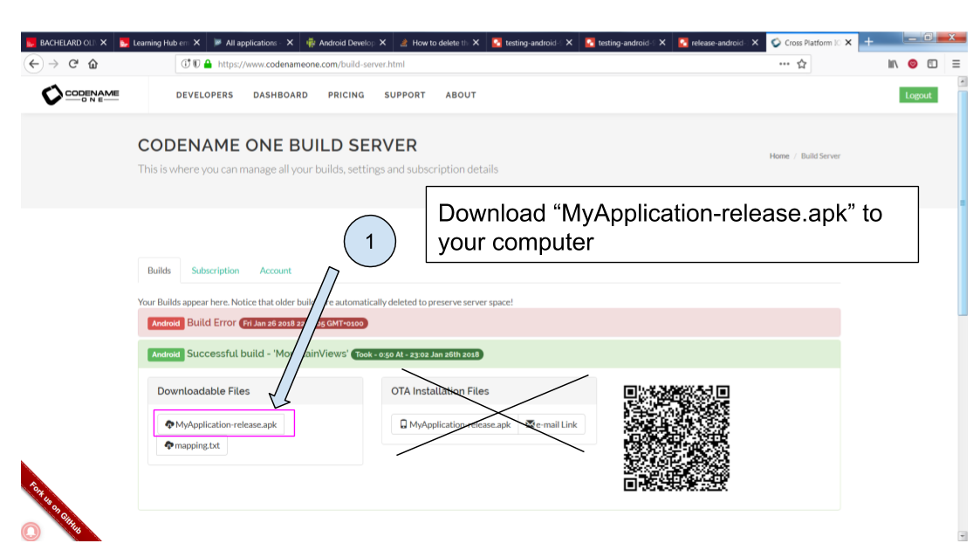Click the Build Server breadcrumb
980x557 pixels.
(x=820, y=155)
